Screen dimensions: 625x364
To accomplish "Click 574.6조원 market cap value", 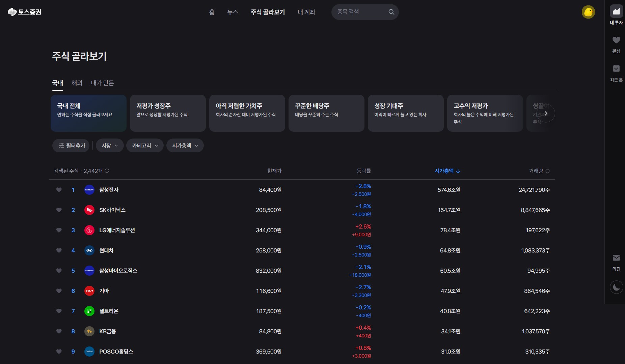I will pos(449,190).
